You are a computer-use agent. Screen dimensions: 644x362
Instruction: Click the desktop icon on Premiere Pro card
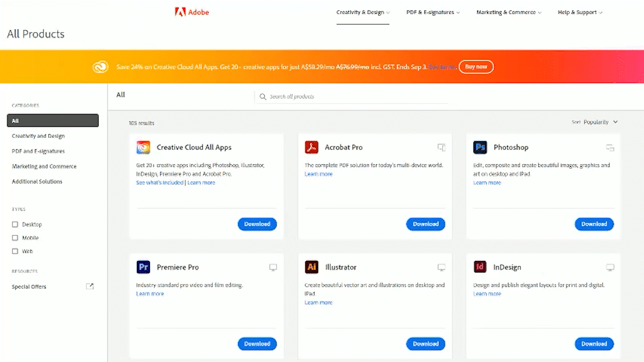click(273, 267)
